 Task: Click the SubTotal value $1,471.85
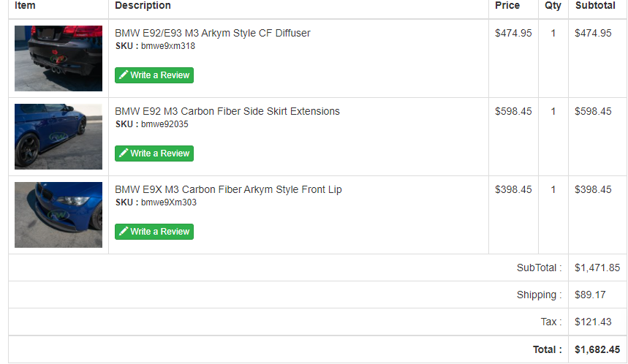point(597,268)
